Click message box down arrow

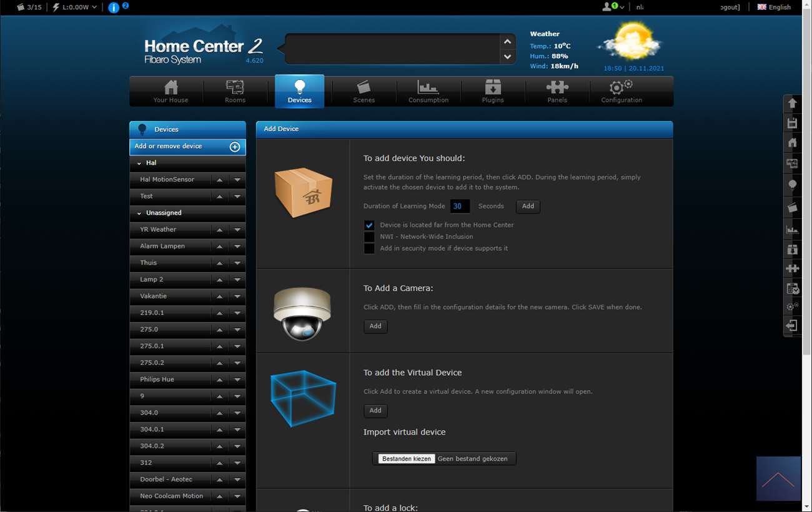507,57
